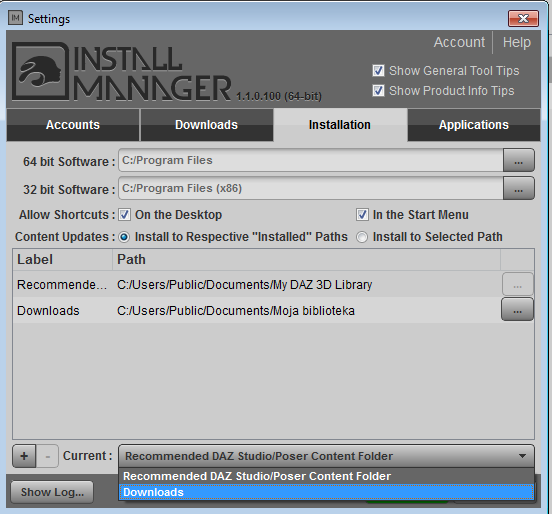
Task: Open the Help link
Action: click(x=516, y=42)
